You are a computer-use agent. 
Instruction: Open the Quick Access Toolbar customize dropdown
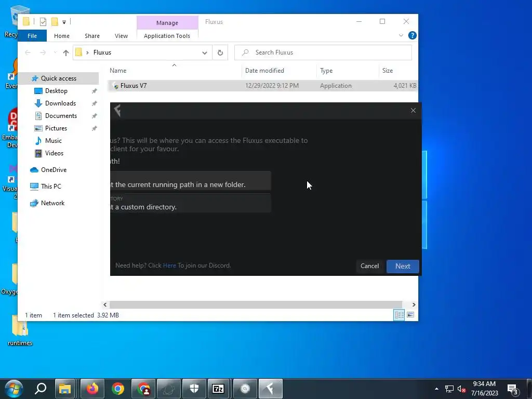click(x=64, y=22)
